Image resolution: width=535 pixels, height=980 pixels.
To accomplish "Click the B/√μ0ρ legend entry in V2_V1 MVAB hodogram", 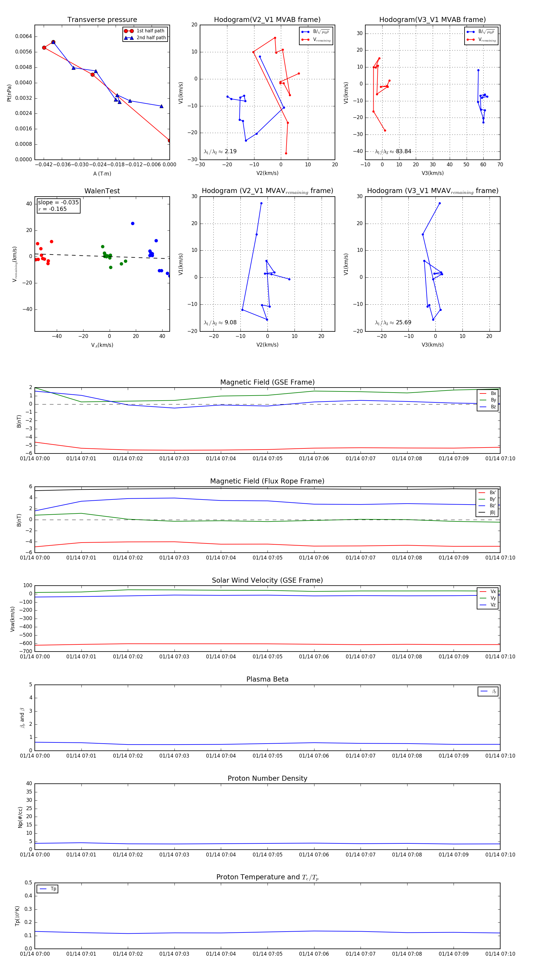I will (316, 32).
